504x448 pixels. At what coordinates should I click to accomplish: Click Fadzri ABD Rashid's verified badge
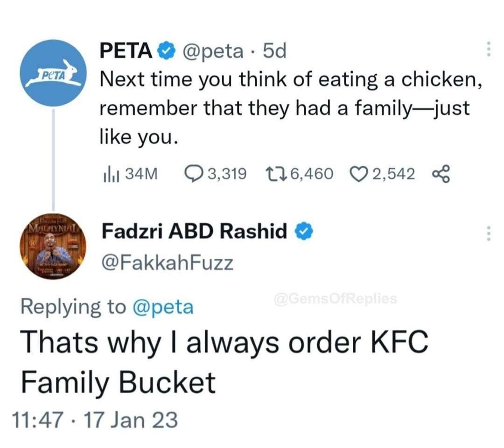[x=301, y=231]
